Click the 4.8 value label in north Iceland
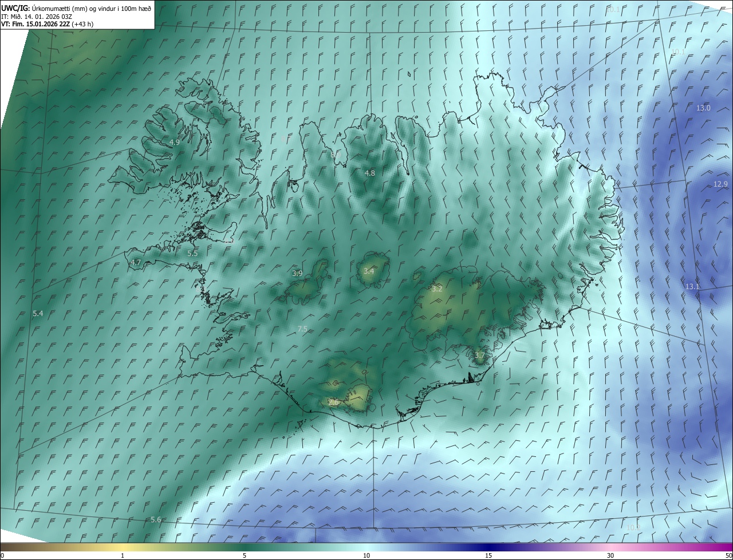 pyautogui.click(x=370, y=173)
